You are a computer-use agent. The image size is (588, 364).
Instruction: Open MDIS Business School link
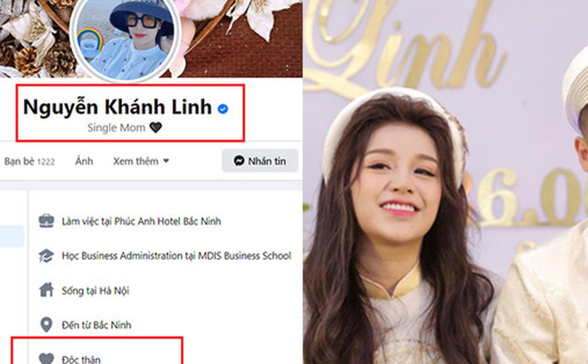click(x=244, y=255)
